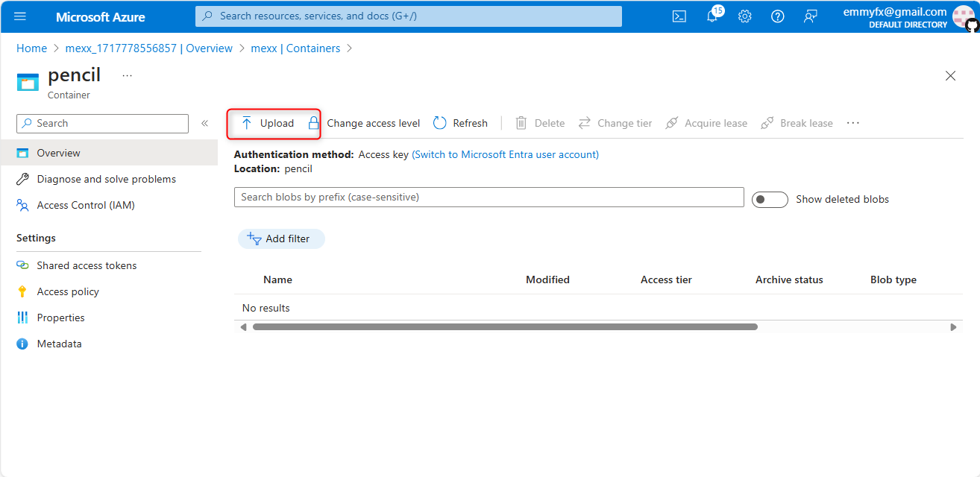Collapse the left sidebar menu
This screenshot has height=477, width=980.
point(204,123)
